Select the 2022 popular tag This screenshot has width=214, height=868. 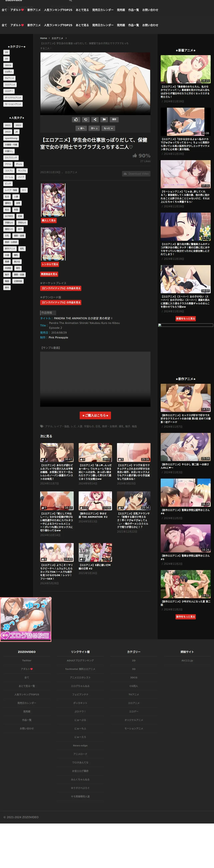[18, 125]
